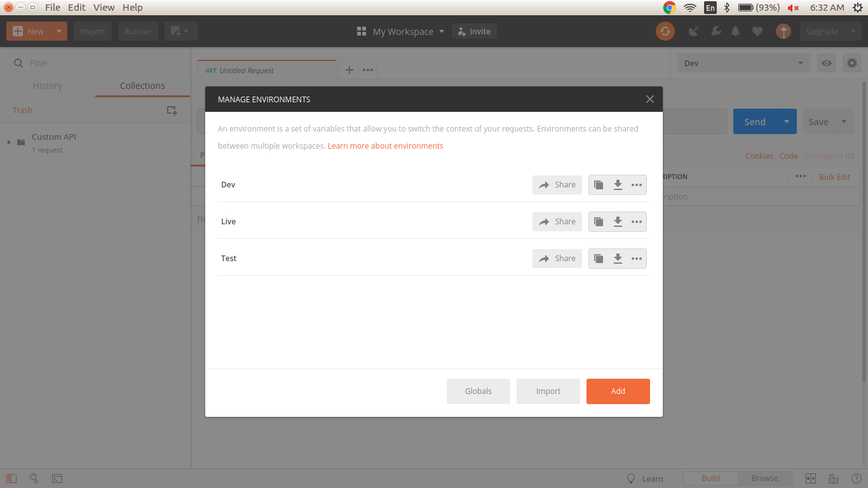Open the View menu
Image resolution: width=868 pixels, height=488 pixels.
pyautogui.click(x=104, y=8)
